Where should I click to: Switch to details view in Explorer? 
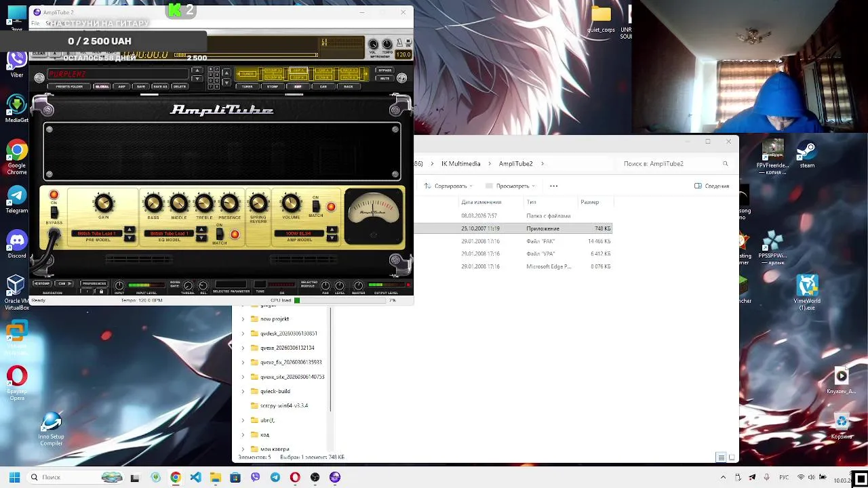point(722,457)
